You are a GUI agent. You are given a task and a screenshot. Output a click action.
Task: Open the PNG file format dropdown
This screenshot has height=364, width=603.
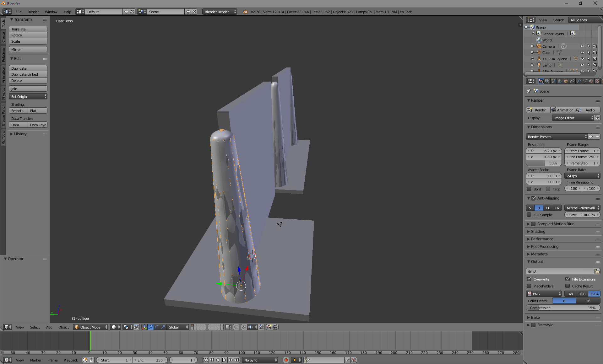tap(544, 294)
